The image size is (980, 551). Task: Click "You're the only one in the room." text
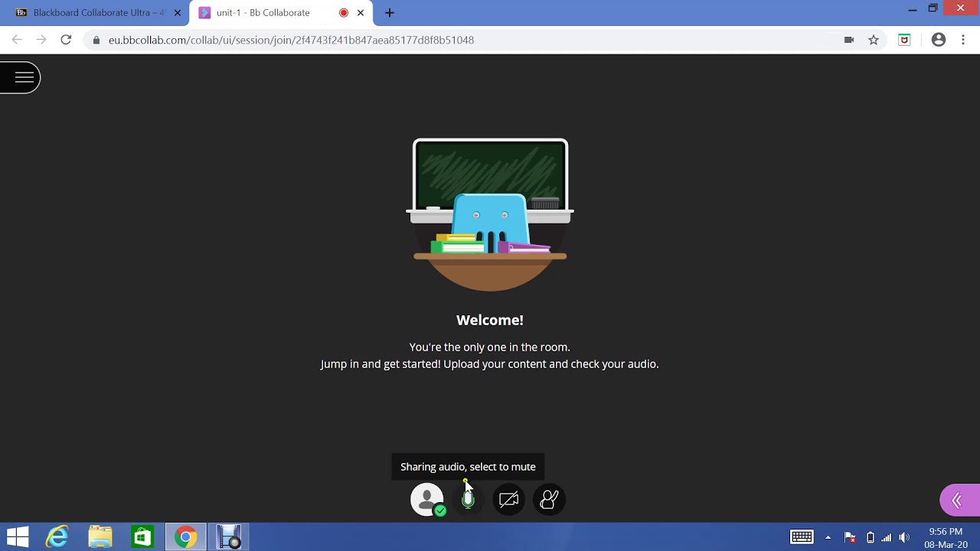click(x=490, y=347)
